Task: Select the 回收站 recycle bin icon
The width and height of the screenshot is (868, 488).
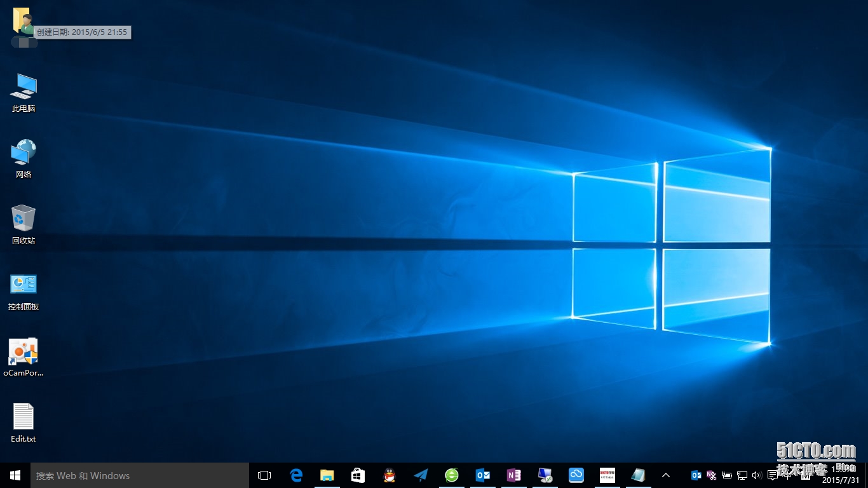Action: [24, 225]
